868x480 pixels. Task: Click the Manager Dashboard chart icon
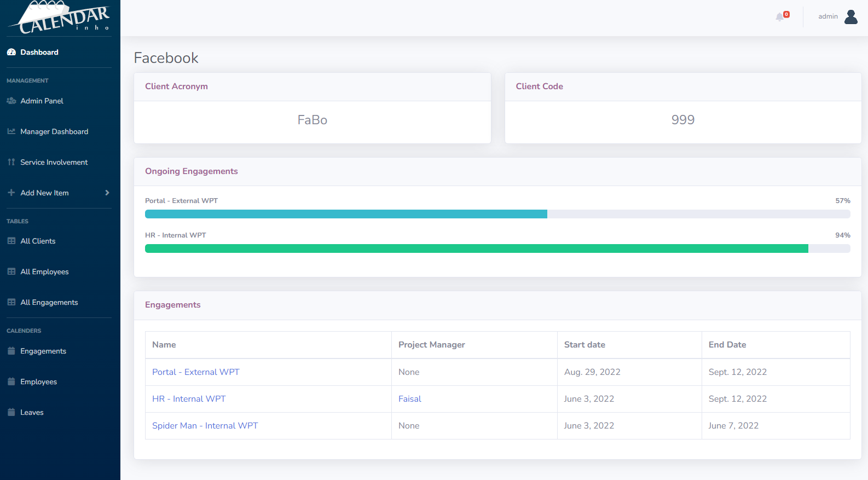11,131
